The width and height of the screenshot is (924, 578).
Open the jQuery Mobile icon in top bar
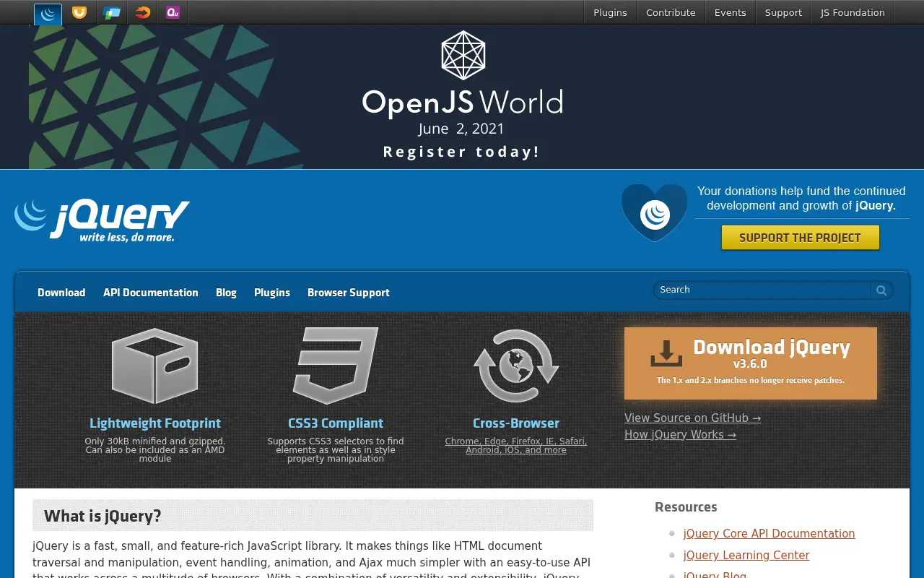111,12
